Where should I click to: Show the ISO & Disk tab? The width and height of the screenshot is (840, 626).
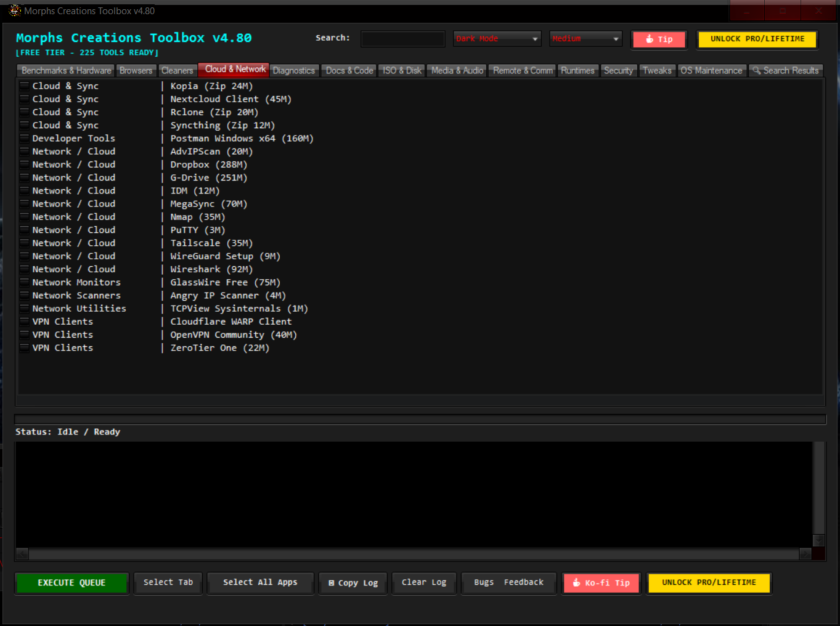(402, 71)
